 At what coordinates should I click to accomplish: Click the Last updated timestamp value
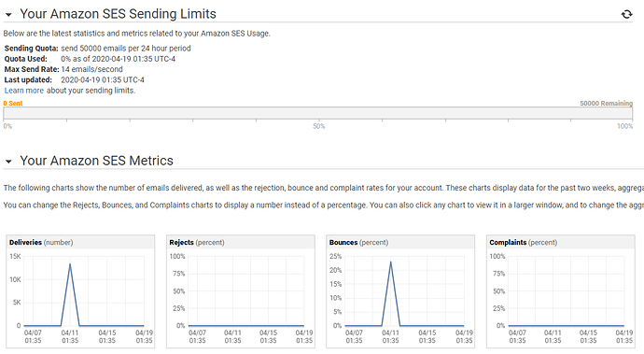click(x=103, y=79)
